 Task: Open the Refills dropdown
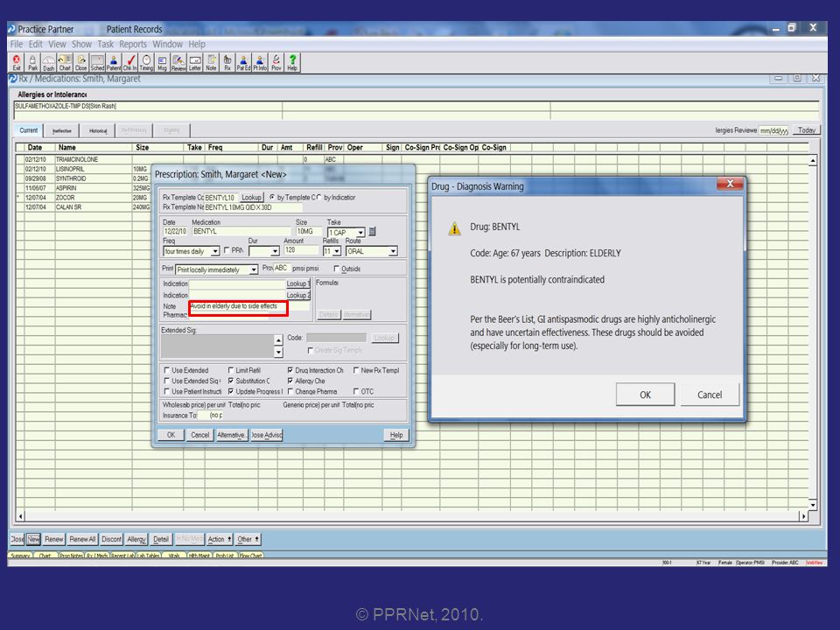[336, 251]
